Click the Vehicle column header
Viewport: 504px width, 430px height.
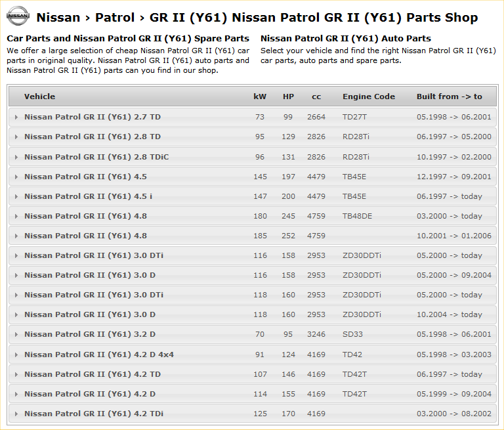39,97
